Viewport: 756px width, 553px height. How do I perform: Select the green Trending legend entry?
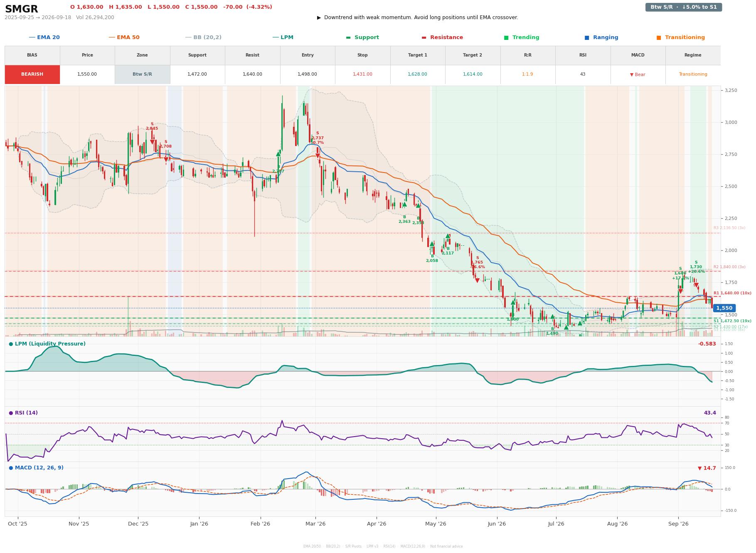click(522, 37)
